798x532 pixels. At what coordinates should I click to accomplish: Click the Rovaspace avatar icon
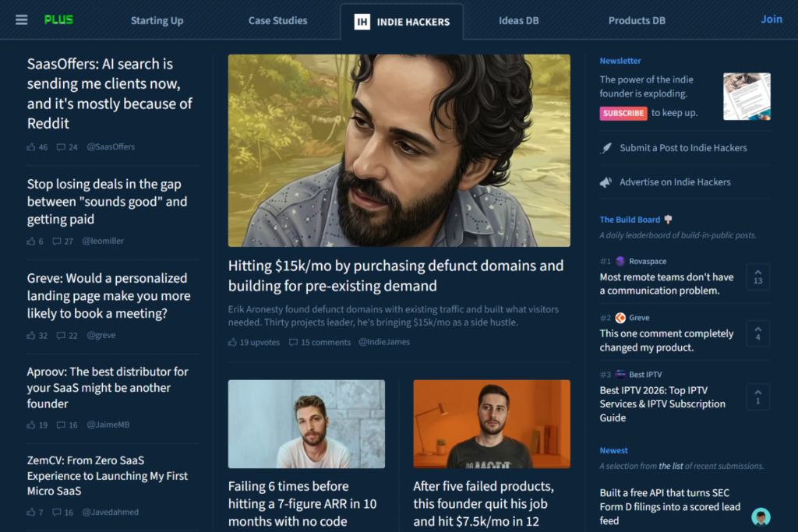pos(620,262)
